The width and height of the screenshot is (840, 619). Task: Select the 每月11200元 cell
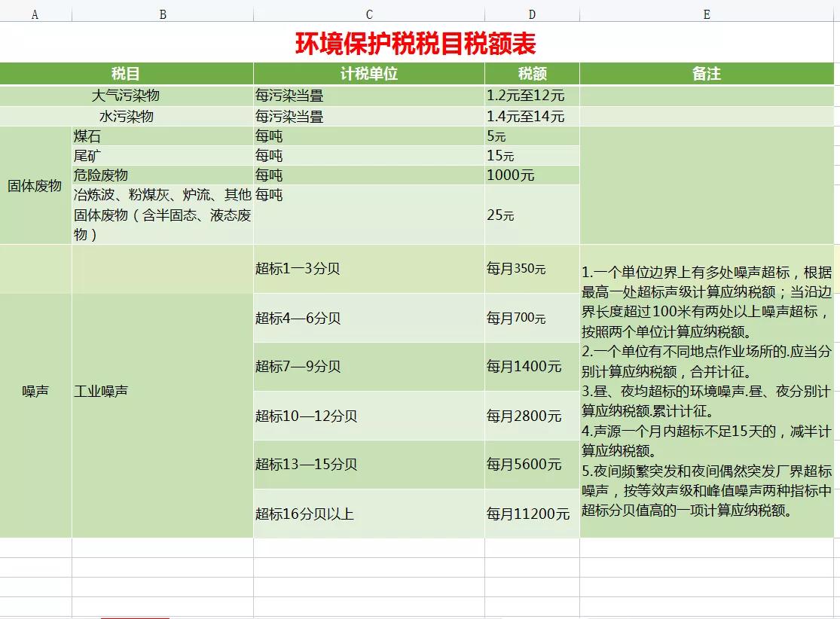click(x=527, y=514)
